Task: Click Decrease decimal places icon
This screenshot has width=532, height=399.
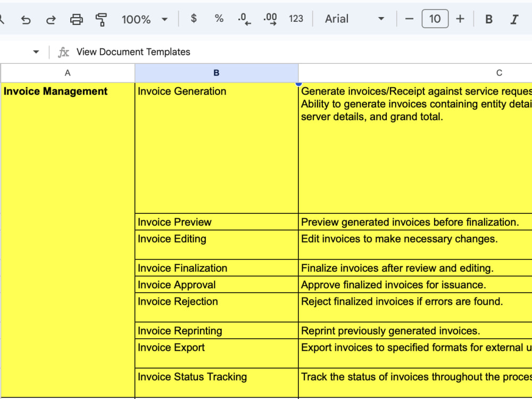Action: [x=244, y=19]
